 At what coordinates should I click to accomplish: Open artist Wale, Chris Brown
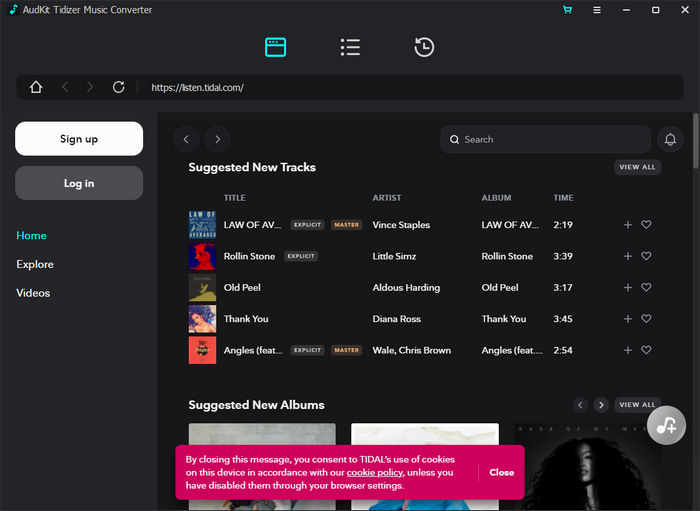pyautogui.click(x=412, y=350)
